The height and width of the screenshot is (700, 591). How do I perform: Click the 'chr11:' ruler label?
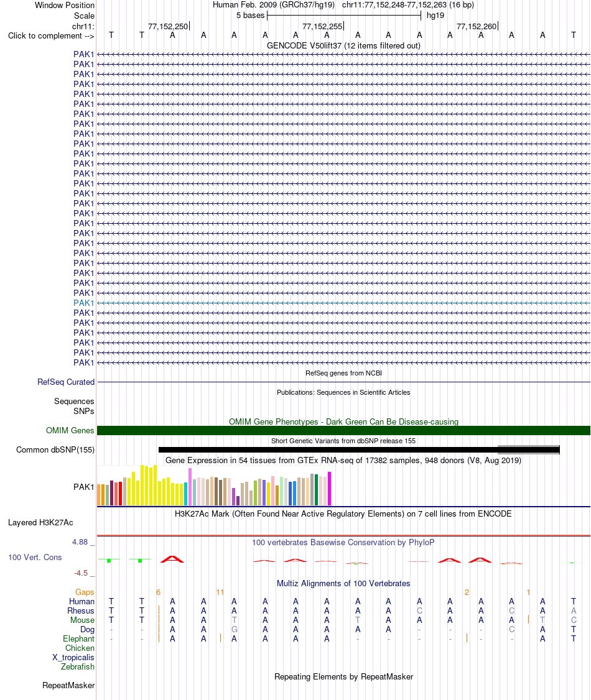click(83, 26)
